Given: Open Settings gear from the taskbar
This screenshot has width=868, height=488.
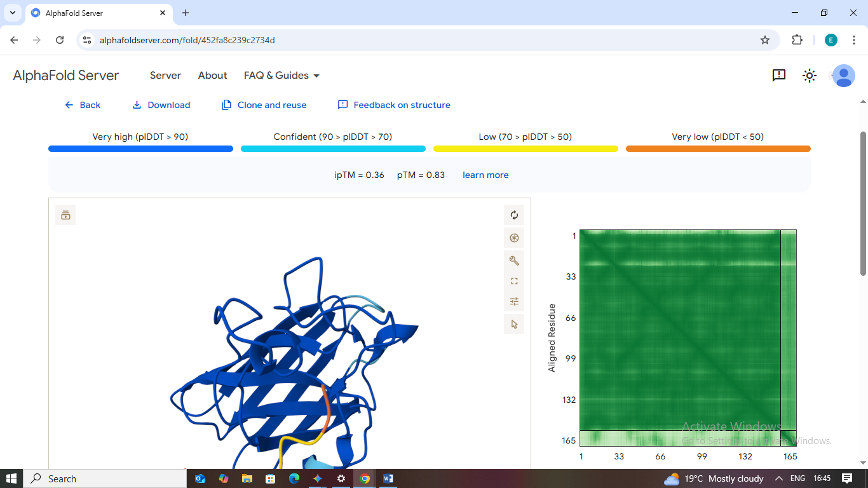Looking at the screenshot, I should click(341, 478).
